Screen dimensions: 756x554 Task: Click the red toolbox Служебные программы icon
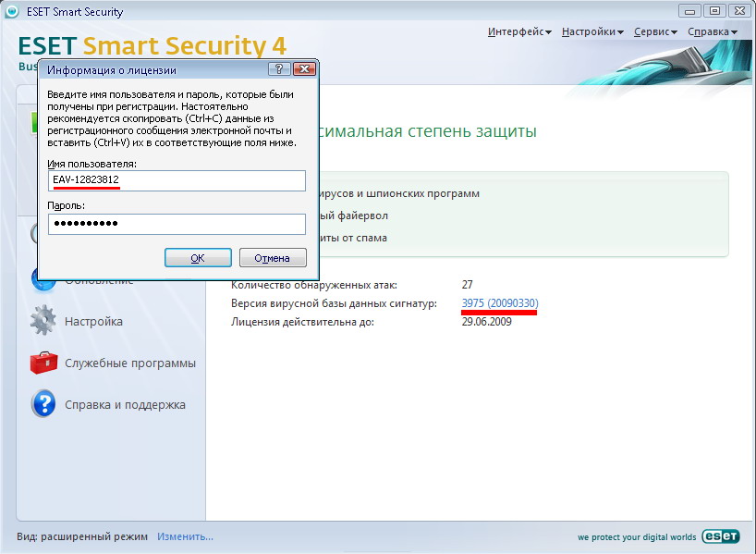43,363
